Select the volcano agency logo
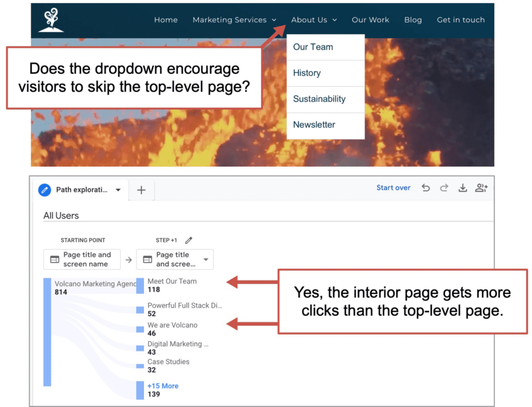 click(x=51, y=20)
